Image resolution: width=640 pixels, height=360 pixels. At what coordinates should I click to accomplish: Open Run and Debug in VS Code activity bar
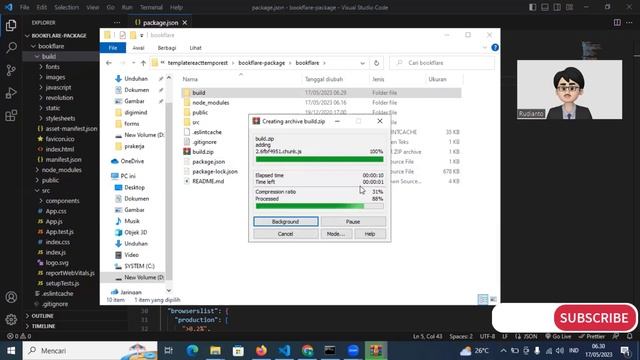pyautogui.click(x=11, y=93)
